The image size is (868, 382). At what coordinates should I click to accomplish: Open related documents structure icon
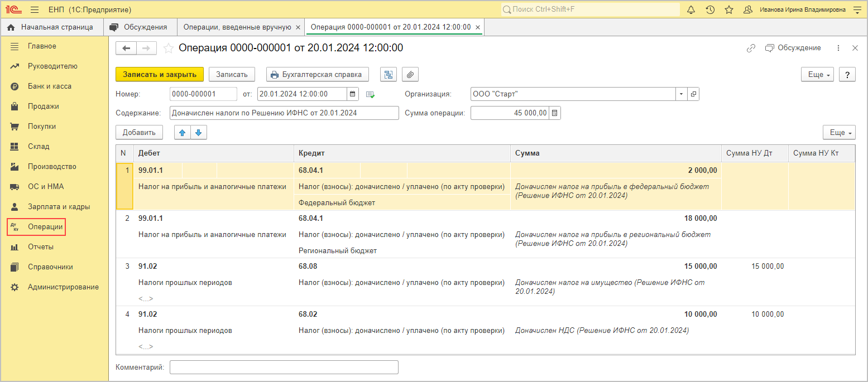(389, 74)
